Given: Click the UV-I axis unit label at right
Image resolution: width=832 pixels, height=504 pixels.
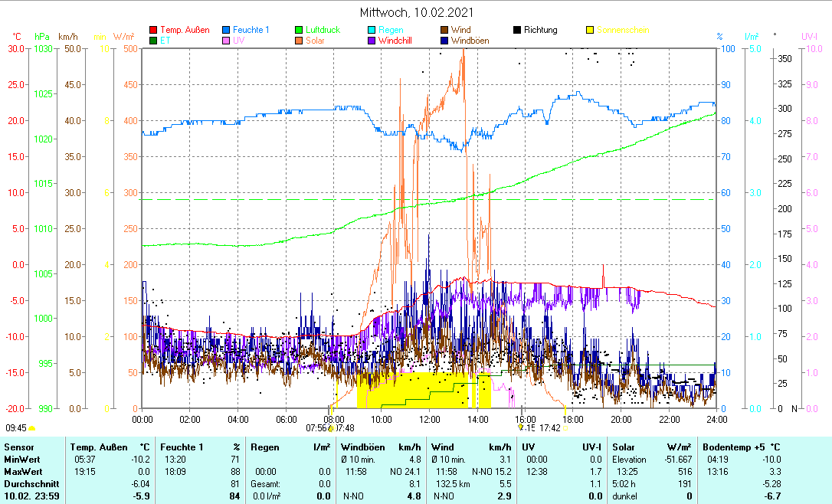Looking at the screenshot, I should click(809, 36).
